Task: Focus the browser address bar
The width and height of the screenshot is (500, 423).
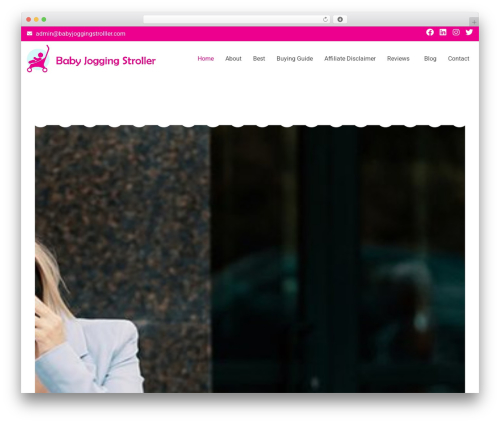Action: pos(237,19)
